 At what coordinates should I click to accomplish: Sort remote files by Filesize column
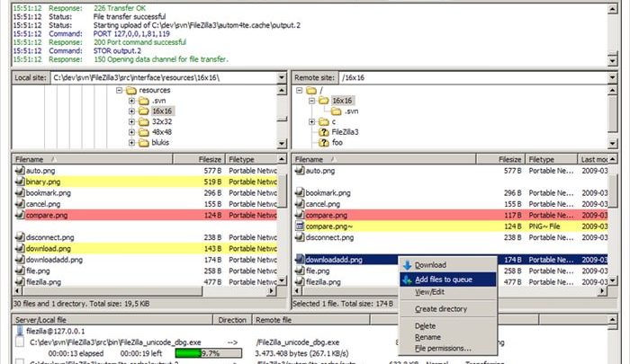pyautogui.click(x=500, y=159)
